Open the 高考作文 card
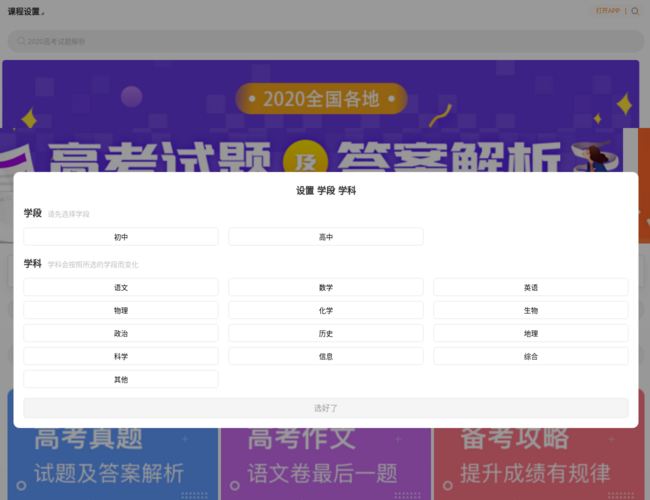Screen dimensions: 650x500 click(326, 464)
